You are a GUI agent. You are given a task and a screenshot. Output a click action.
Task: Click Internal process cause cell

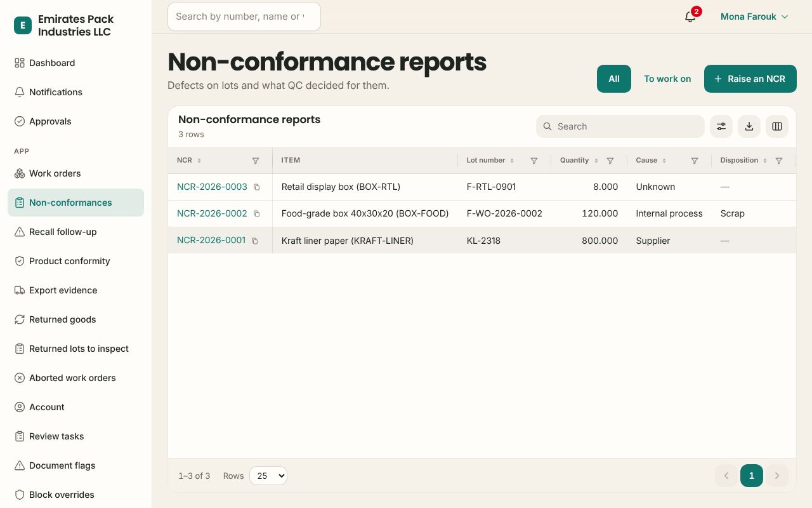coord(669,213)
